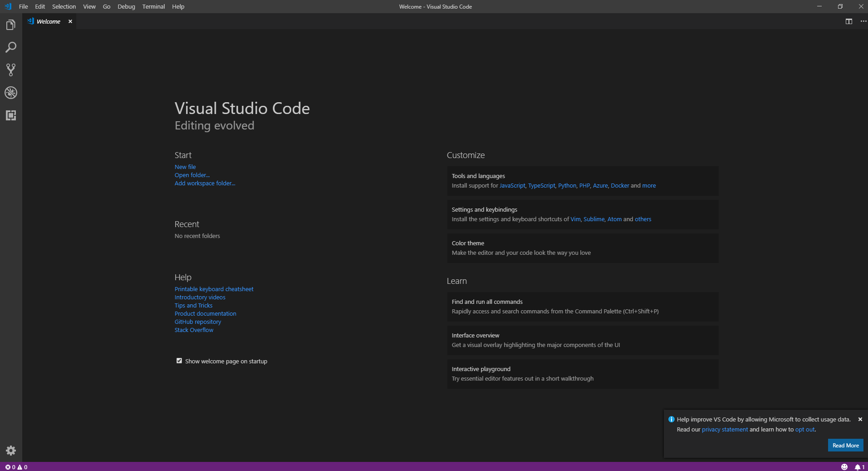
Task: Dismiss the usage data notification
Action: coord(860,419)
